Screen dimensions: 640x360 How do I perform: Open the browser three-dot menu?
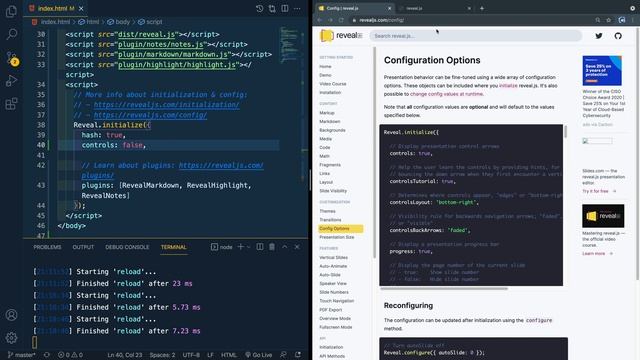(633, 20)
